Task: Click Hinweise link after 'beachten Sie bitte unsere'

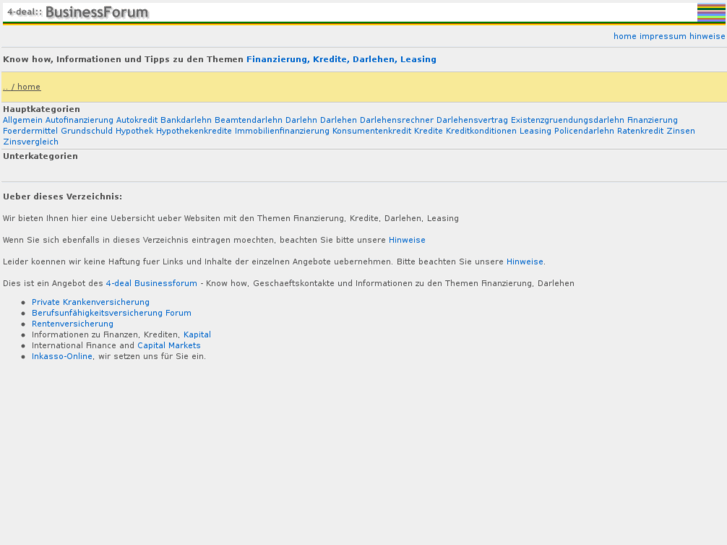Action: tap(407, 240)
